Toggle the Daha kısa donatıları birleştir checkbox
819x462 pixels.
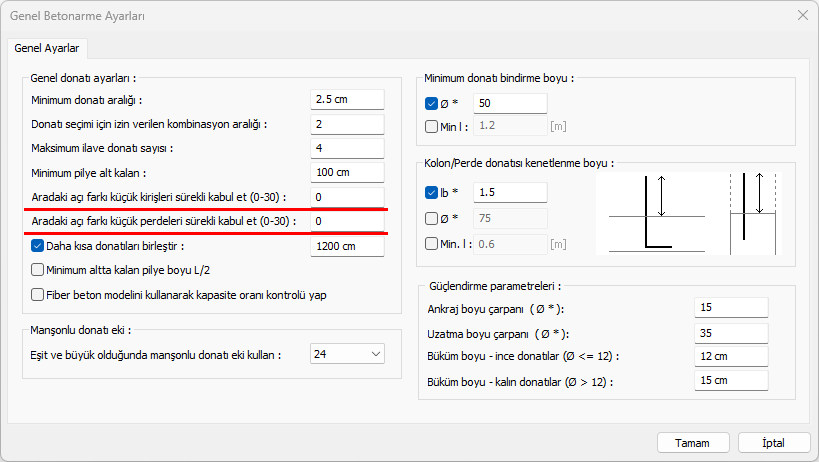point(38,246)
